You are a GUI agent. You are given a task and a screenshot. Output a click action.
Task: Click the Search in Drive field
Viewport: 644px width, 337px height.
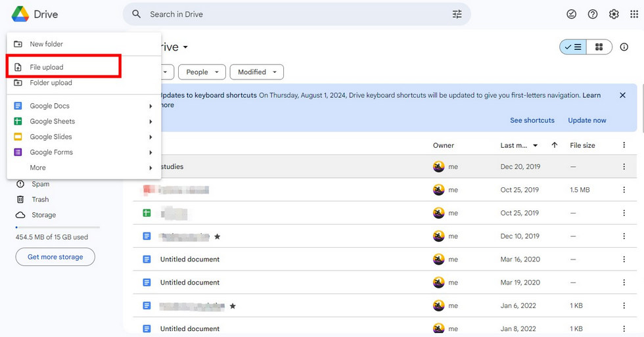pyautogui.click(x=296, y=14)
